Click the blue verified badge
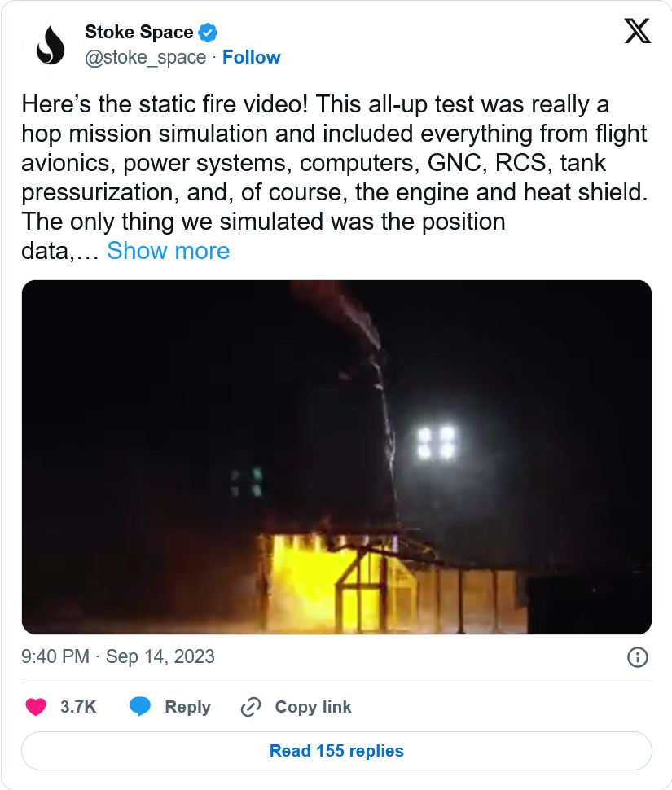 click(209, 33)
